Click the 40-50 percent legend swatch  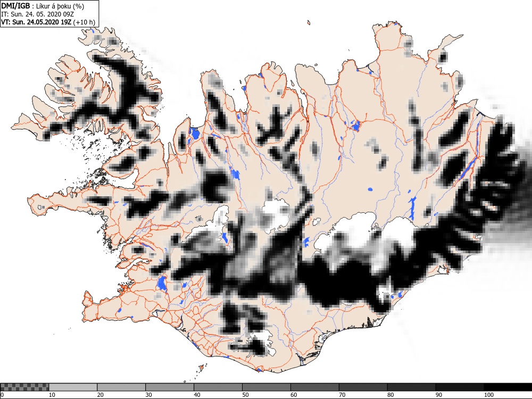click(218, 387)
